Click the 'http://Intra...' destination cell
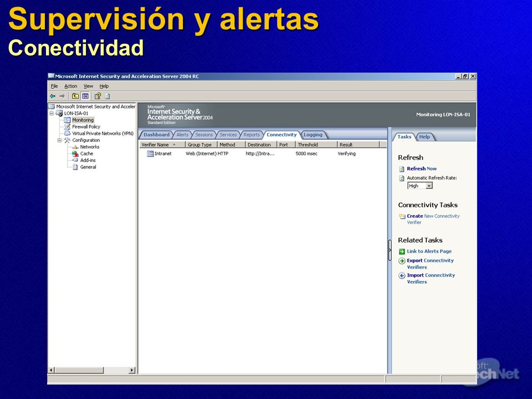The image size is (532, 399). pos(260,154)
